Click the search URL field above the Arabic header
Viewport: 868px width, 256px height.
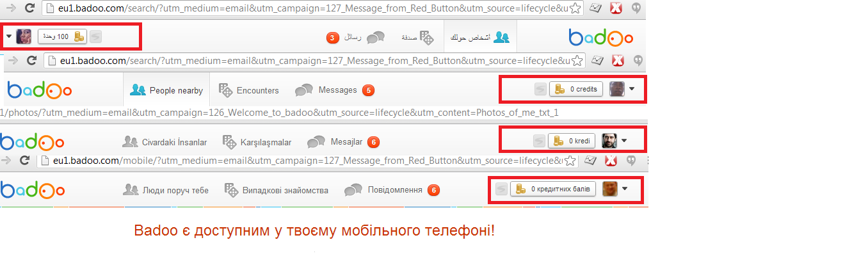pos(313,8)
